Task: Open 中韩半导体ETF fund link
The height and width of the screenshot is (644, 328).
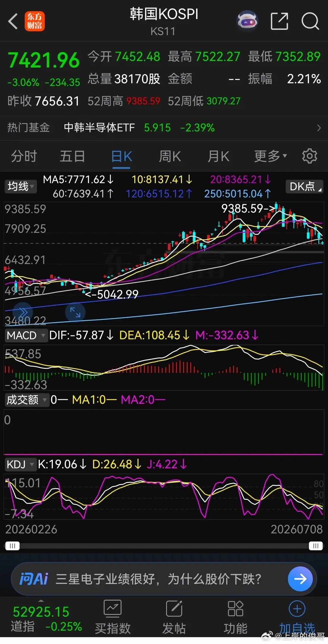Action: click(x=100, y=128)
